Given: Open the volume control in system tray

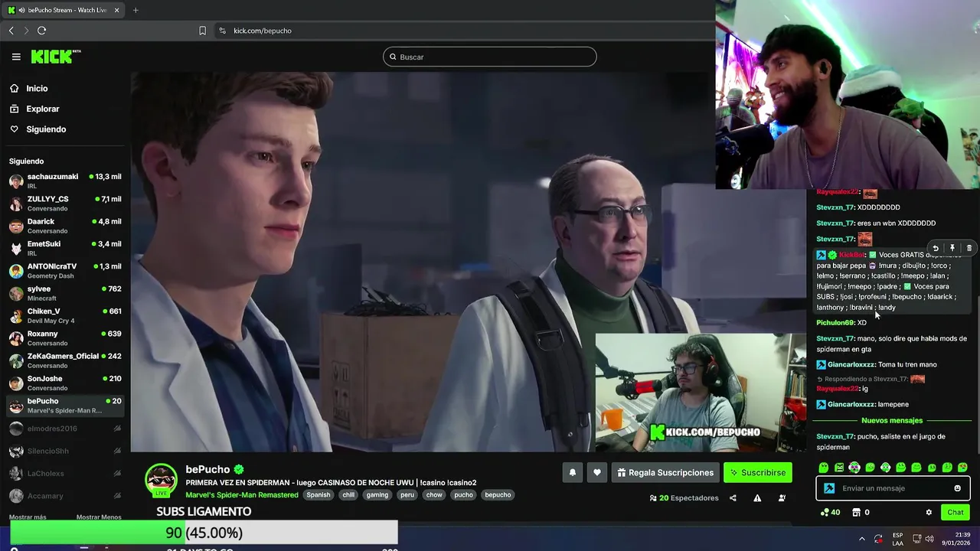Looking at the screenshot, I should click(x=929, y=539).
